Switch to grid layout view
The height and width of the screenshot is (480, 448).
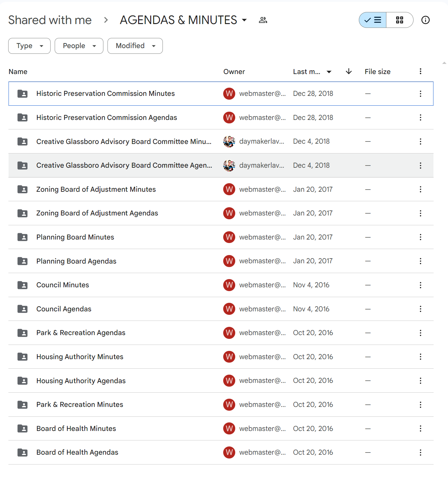coord(400,20)
